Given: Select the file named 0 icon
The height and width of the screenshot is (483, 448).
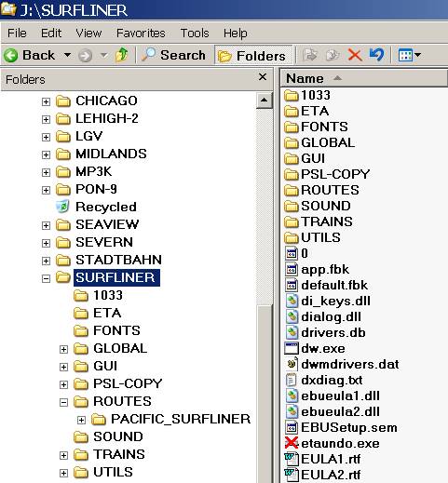Looking at the screenshot, I should pyautogui.click(x=292, y=253).
